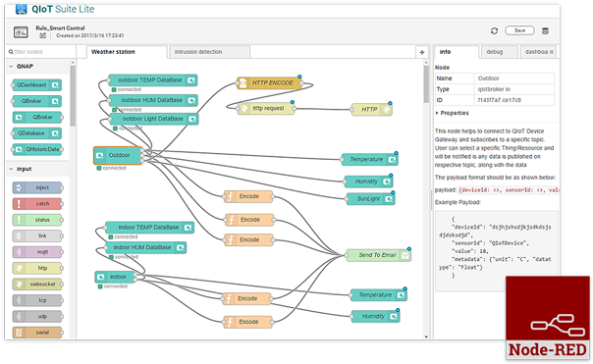Select the QHistoricData palette node
The height and width of the screenshot is (364, 593).
coord(37,149)
